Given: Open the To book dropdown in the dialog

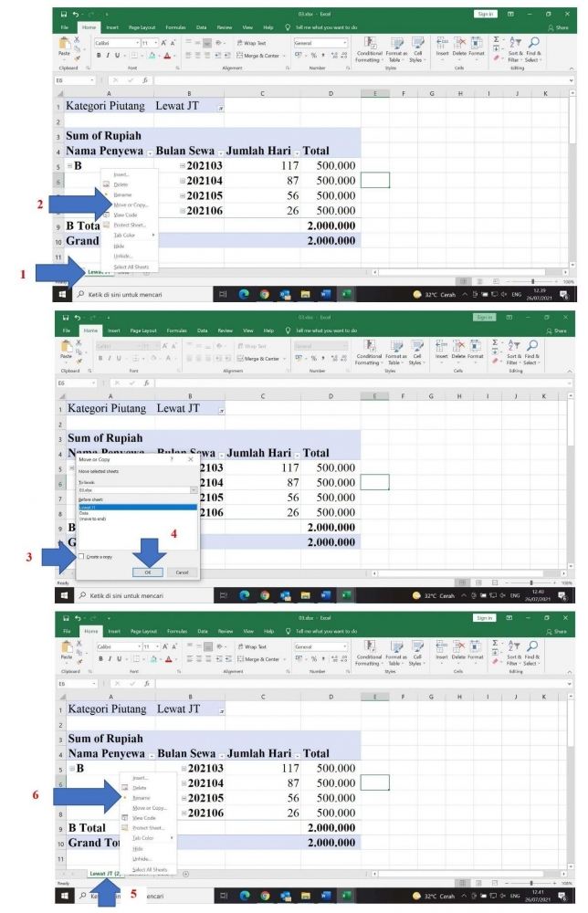Looking at the screenshot, I should pyautogui.click(x=194, y=490).
